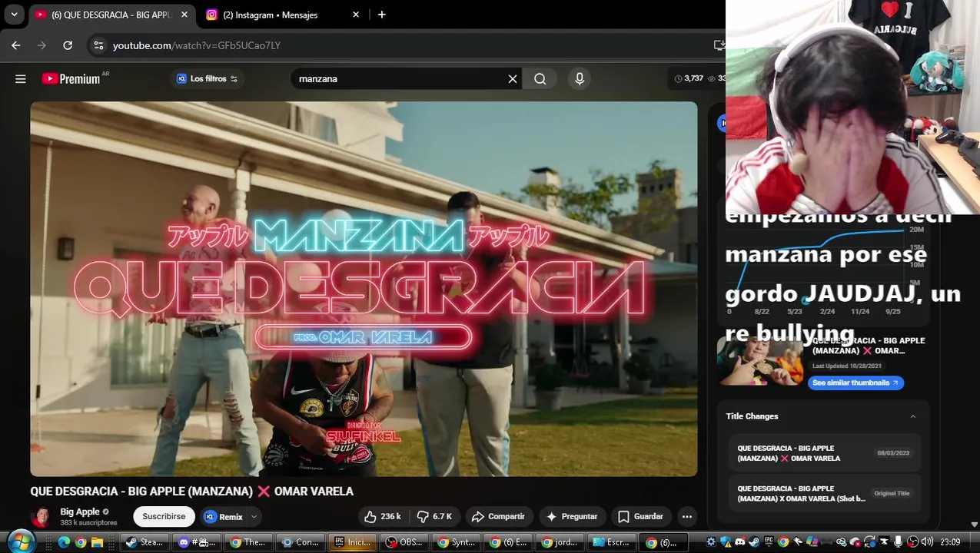The height and width of the screenshot is (553, 980).
Task: Open Windows Start orb
Action: click(x=21, y=541)
